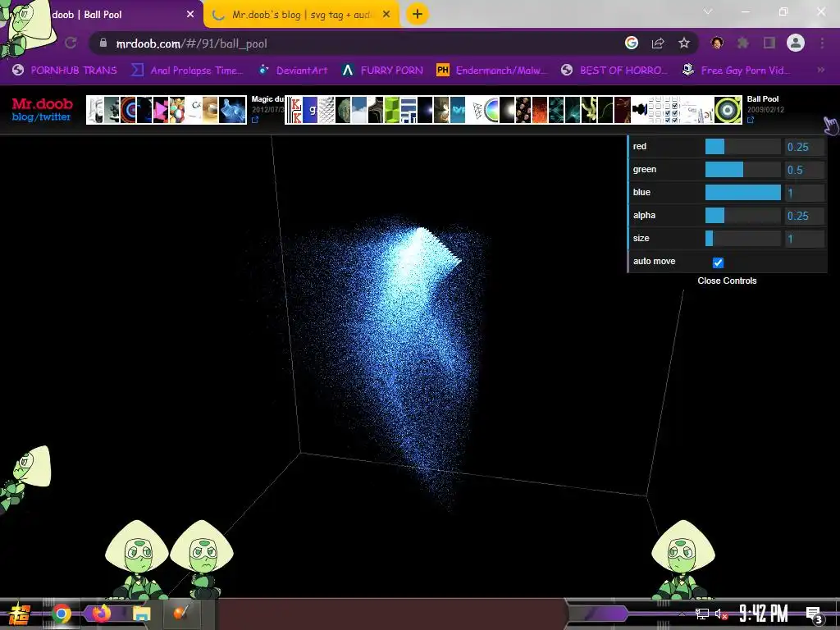840x630 pixels.
Task: Open the BEST OF HORRO... bookmark
Action: pyautogui.click(x=614, y=71)
